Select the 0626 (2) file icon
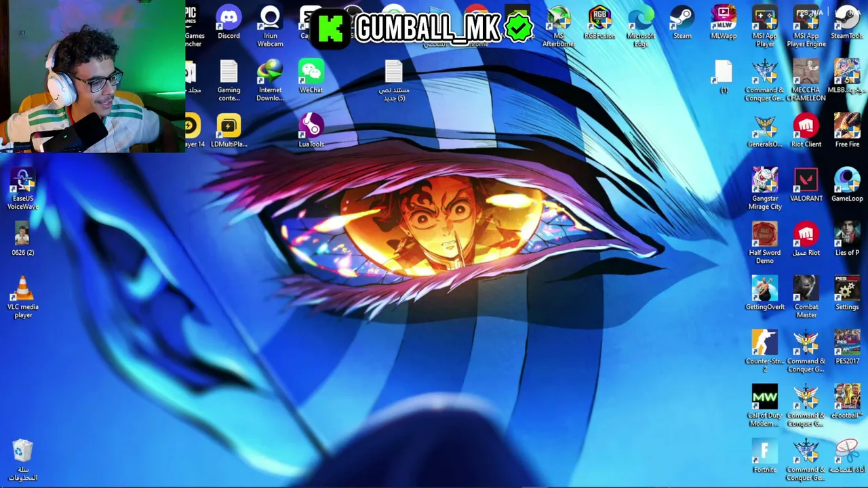 [23, 239]
